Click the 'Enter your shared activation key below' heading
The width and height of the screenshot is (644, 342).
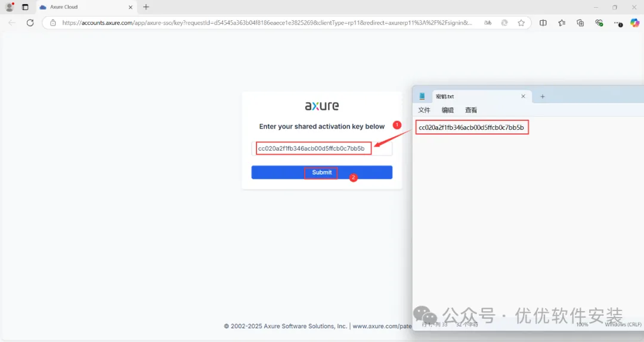click(321, 126)
